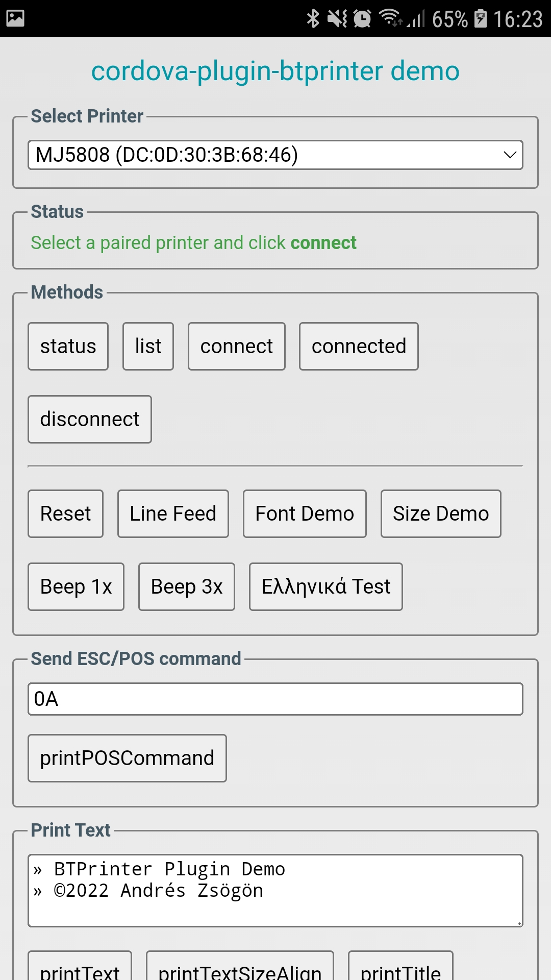Click the ESC/POS command input containing 0A
The image size is (551, 980).
[275, 699]
